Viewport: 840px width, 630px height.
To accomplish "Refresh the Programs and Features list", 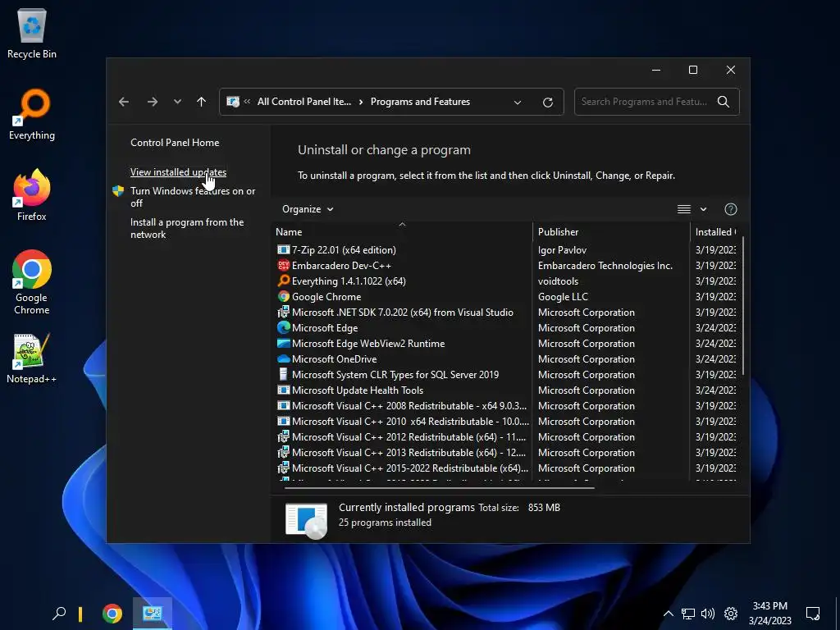I will click(x=547, y=102).
